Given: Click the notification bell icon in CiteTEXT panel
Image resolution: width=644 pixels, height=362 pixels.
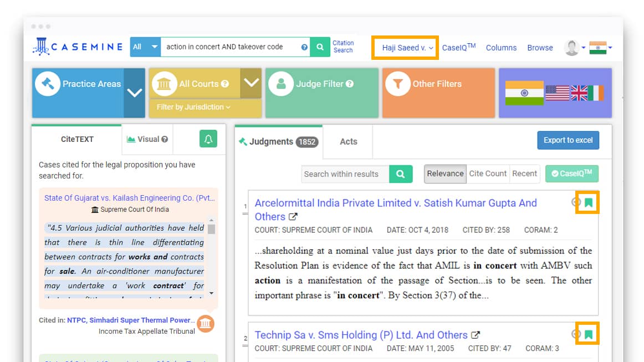Looking at the screenshot, I should tap(208, 139).
